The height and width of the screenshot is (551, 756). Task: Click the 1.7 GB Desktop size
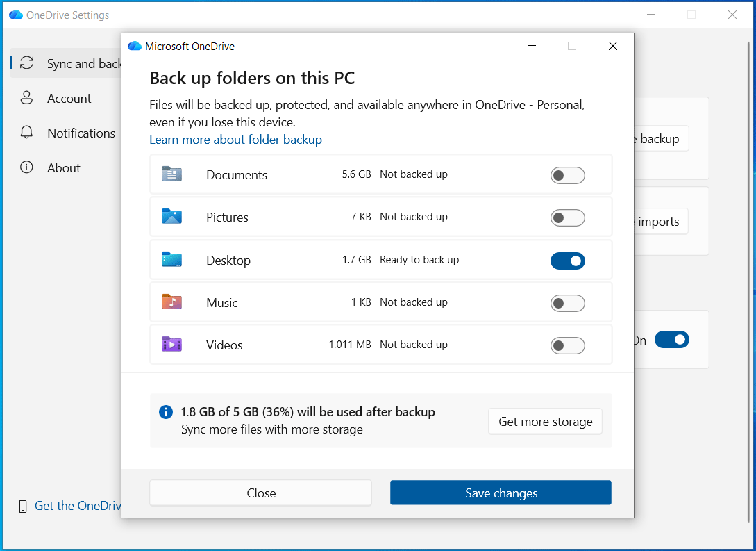pyautogui.click(x=356, y=260)
